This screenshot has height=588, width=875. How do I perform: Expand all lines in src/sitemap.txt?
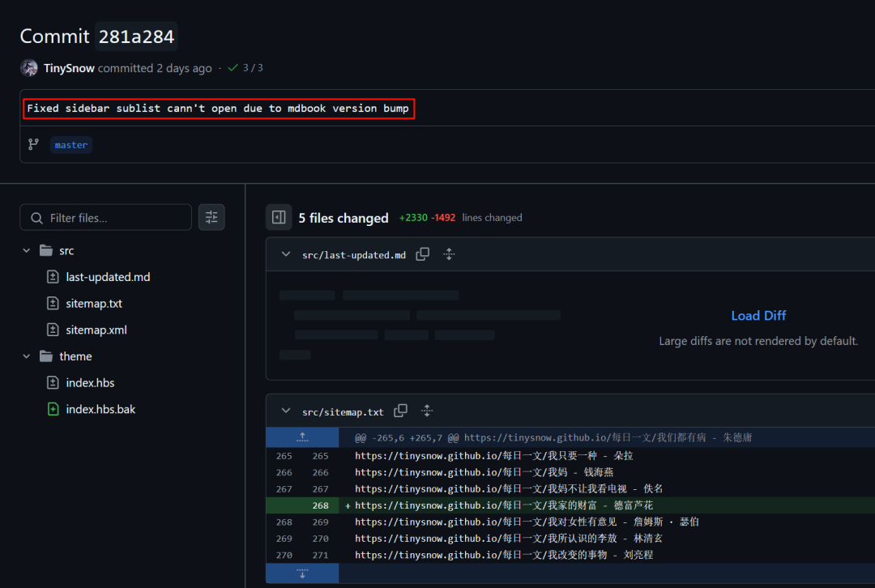[427, 411]
